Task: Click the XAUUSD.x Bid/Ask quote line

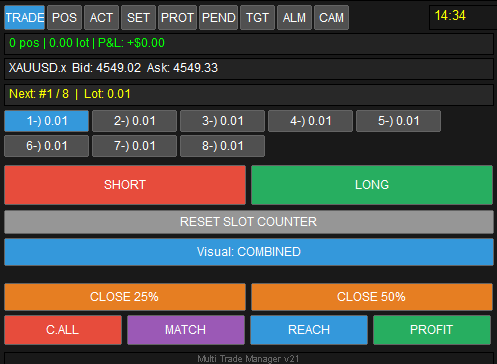Action: coord(249,69)
